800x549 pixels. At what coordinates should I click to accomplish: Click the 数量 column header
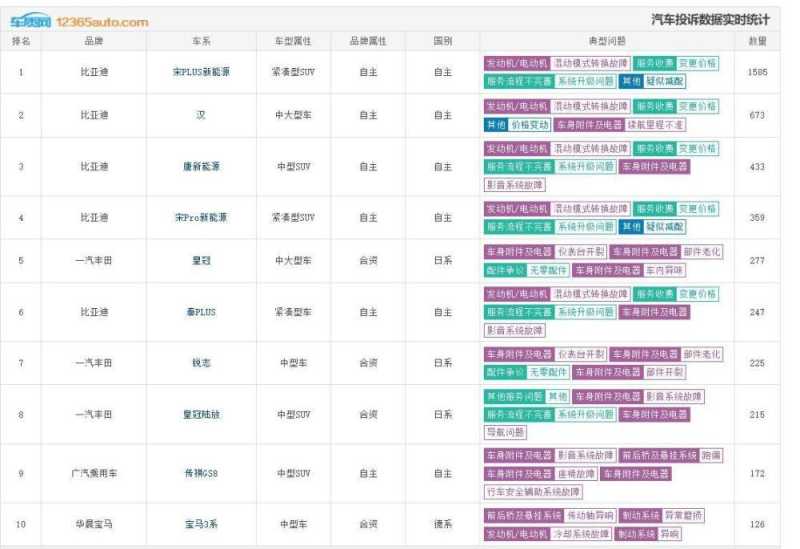(x=757, y=41)
